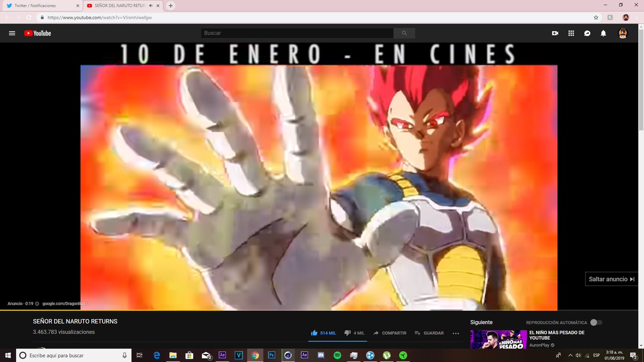Click the 3.463.783 visualizaciones text
Image resolution: width=644 pixels, height=362 pixels.
pyautogui.click(x=64, y=332)
